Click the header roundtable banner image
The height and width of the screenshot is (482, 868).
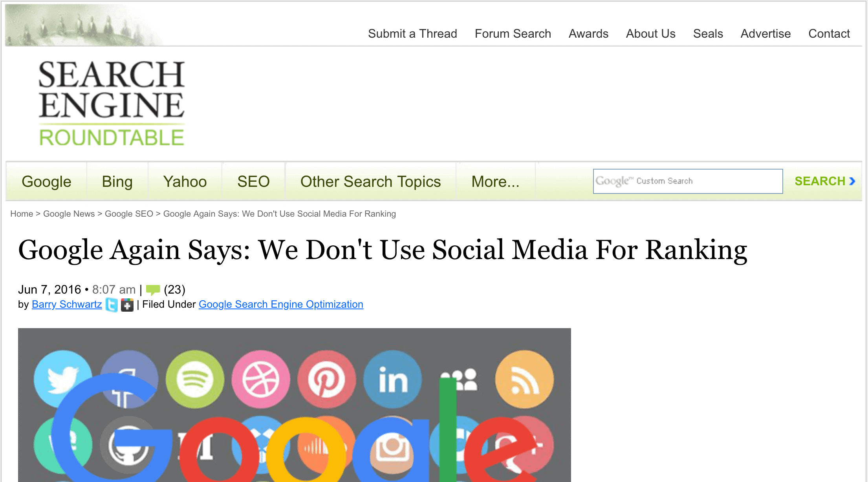tap(84, 25)
